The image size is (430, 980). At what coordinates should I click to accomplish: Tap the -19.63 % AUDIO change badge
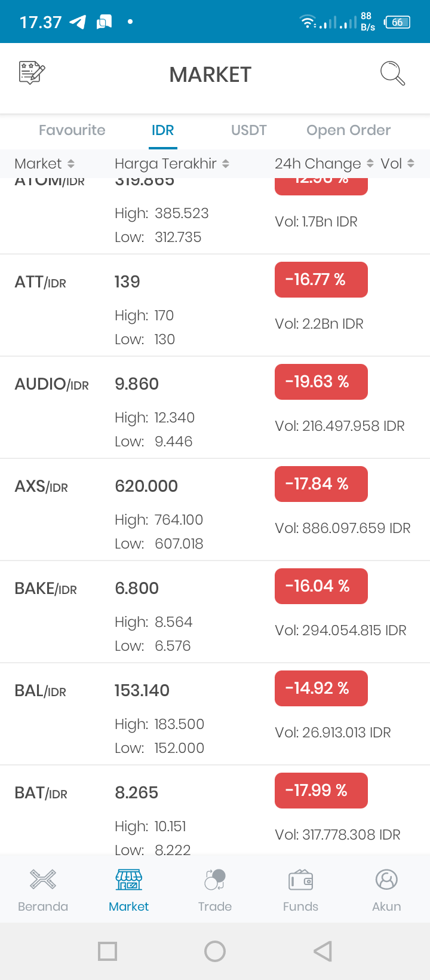click(x=321, y=382)
